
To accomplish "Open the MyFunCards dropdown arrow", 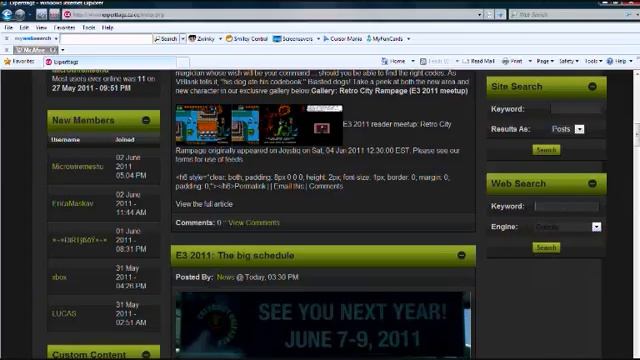I will (409, 39).
